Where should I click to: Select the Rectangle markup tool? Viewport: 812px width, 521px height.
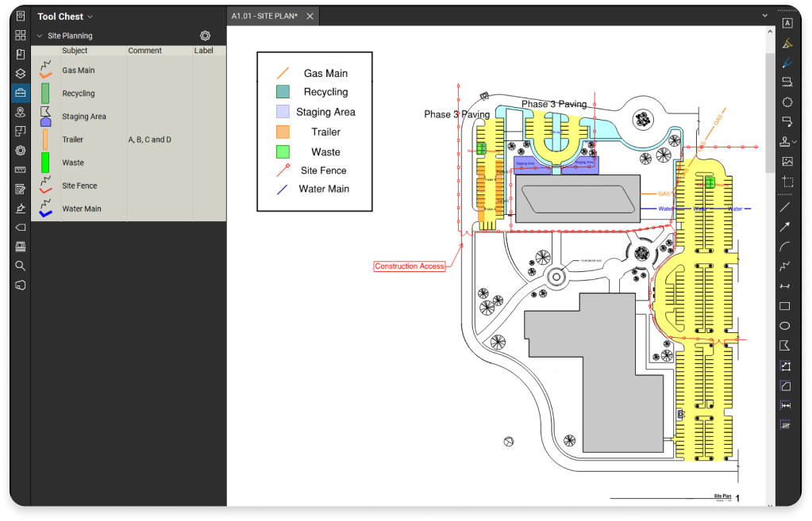(785, 306)
